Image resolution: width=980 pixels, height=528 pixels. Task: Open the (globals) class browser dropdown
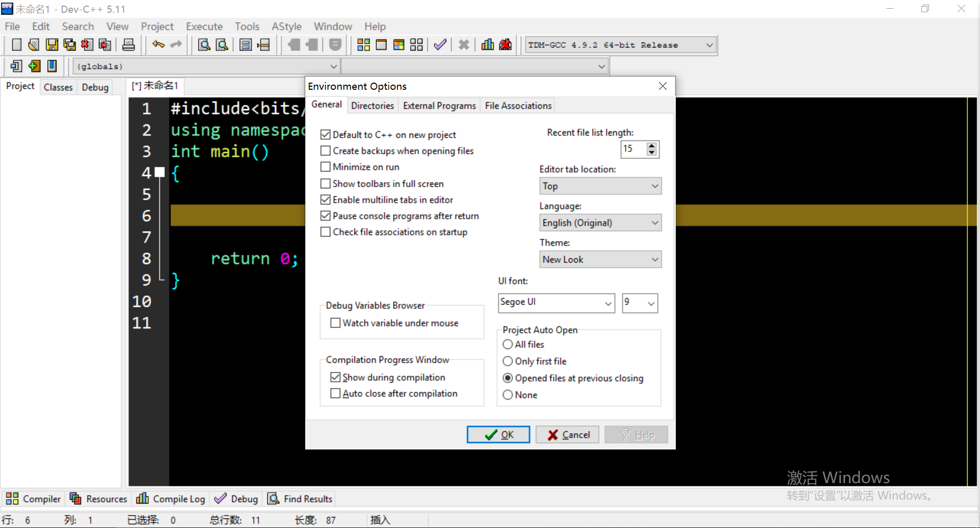(207, 66)
